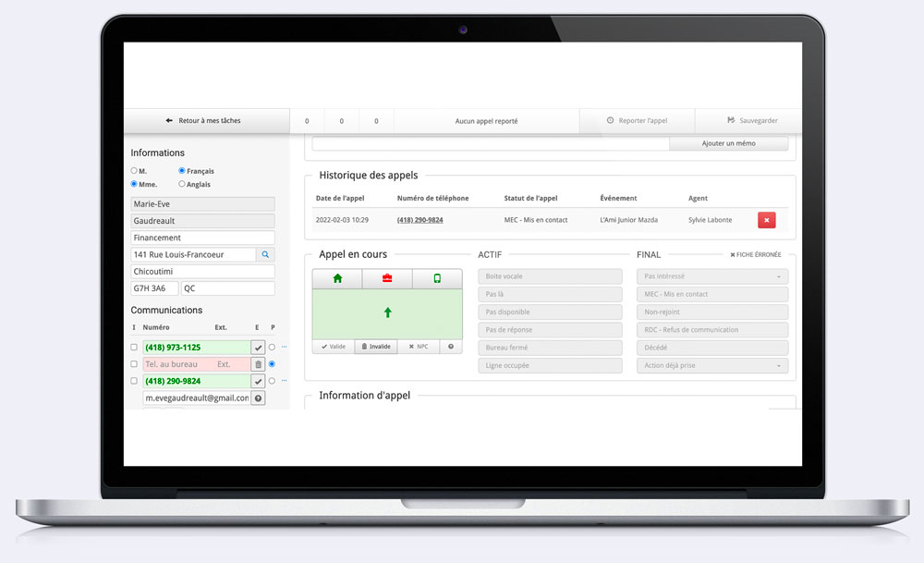Viewport: 924px width, 563px height.
Task: Open the ellipsis menu for (418) 290-9824
Action: tap(284, 381)
